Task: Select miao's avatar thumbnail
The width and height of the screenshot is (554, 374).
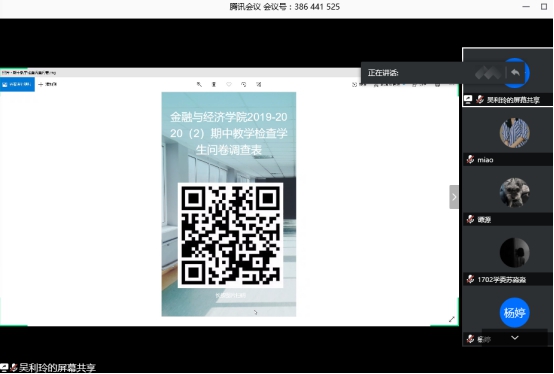Action: coord(514,133)
